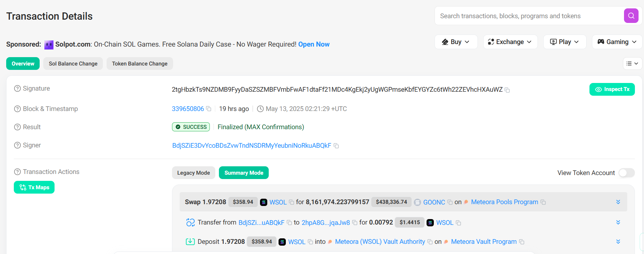Screen dimensions: 644x254
Task: Copy GOONC token address in Swap row
Action: tap(450, 202)
